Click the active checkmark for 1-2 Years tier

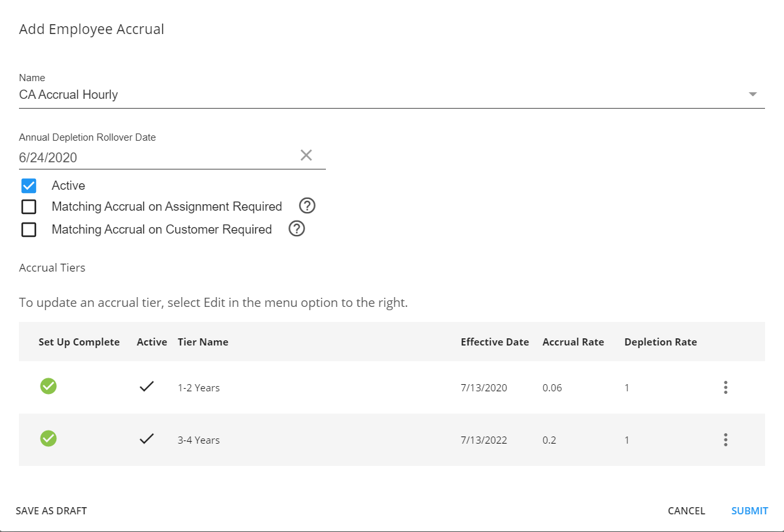click(147, 387)
